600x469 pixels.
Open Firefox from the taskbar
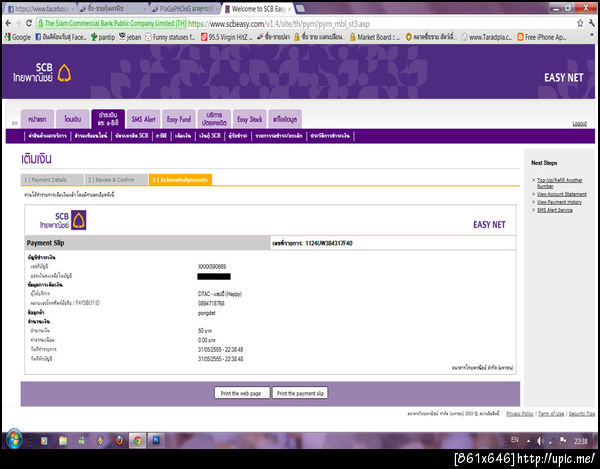[x=119, y=441]
